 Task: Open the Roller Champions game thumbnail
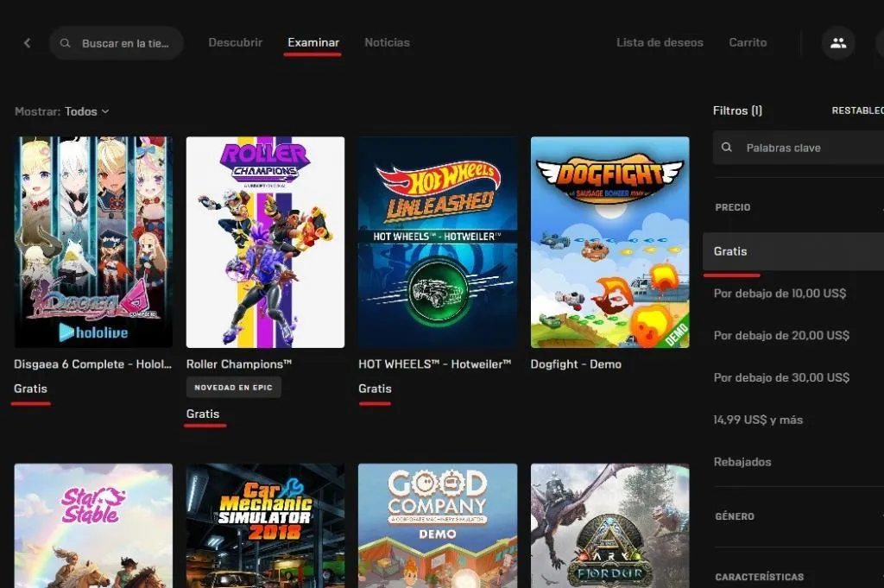point(265,242)
